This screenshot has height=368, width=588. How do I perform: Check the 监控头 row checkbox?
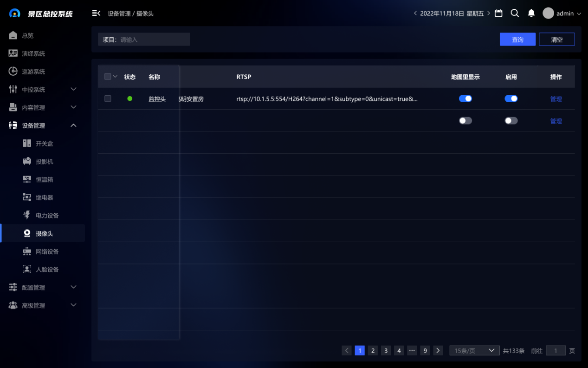[108, 99]
